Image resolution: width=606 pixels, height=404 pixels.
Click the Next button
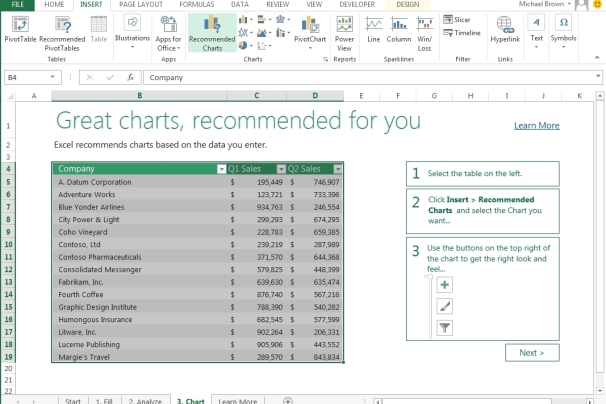(x=531, y=352)
